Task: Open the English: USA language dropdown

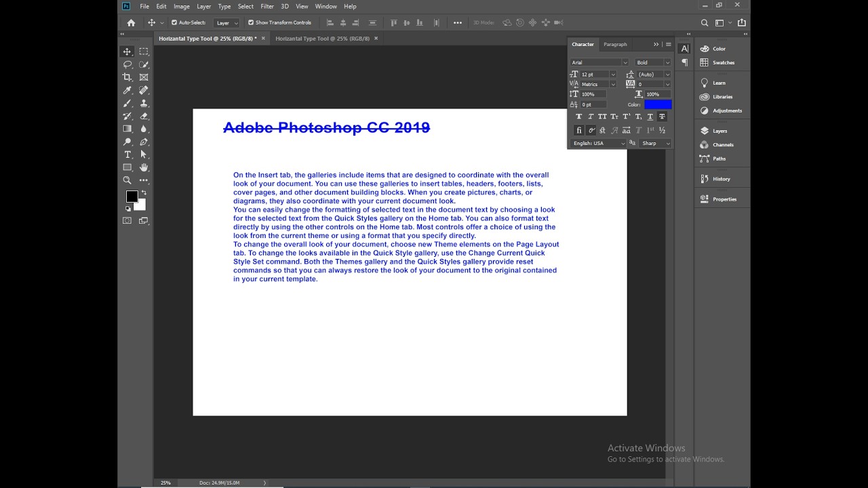Action: point(599,143)
